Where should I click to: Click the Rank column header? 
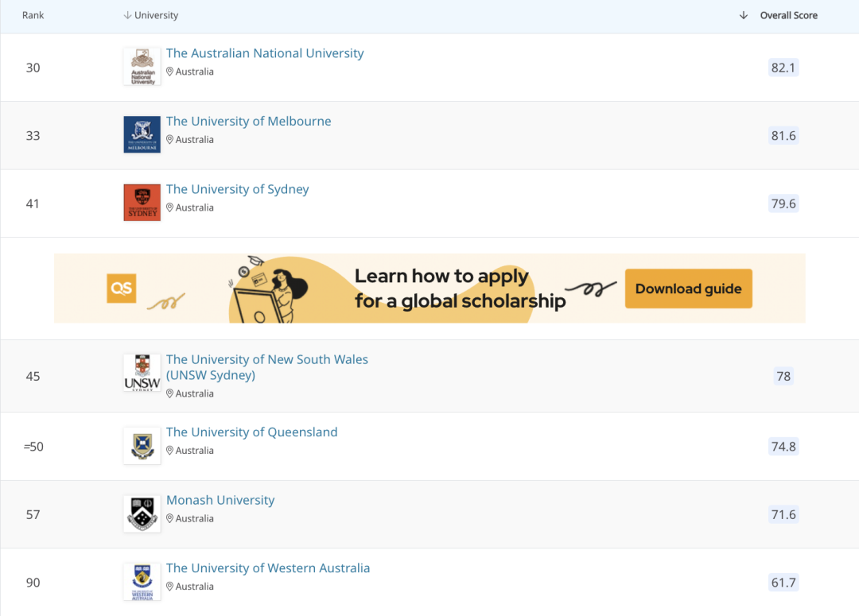(x=33, y=16)
